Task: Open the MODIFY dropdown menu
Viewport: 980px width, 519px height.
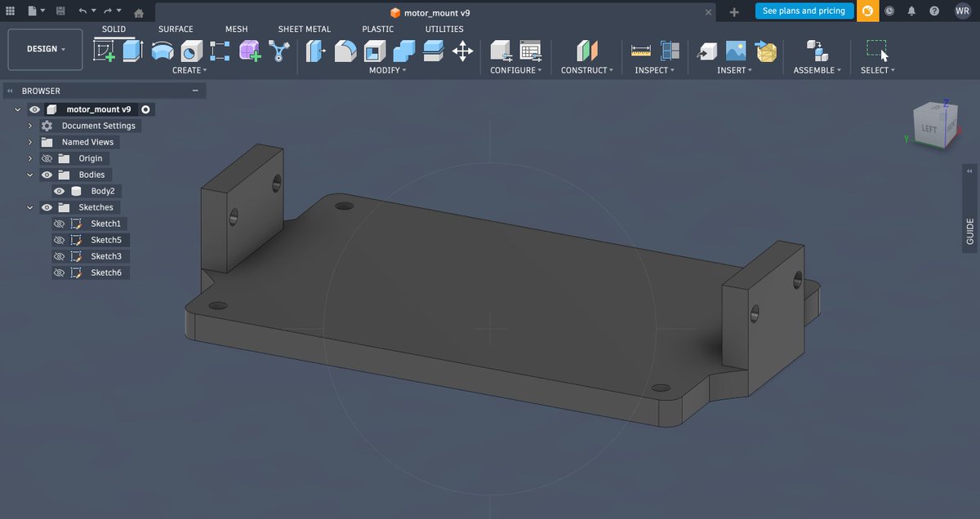Action: point(388,70)
